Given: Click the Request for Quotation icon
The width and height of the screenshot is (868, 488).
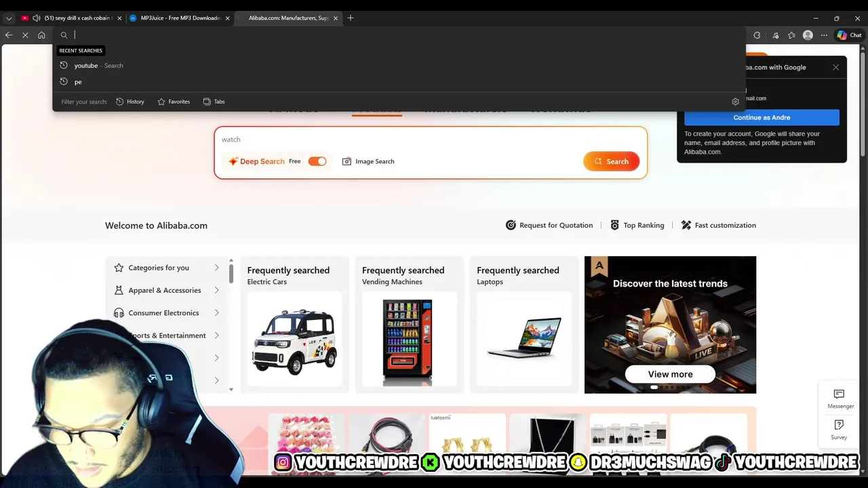Looking at the screenshot, I should click(x=511, y=225).
